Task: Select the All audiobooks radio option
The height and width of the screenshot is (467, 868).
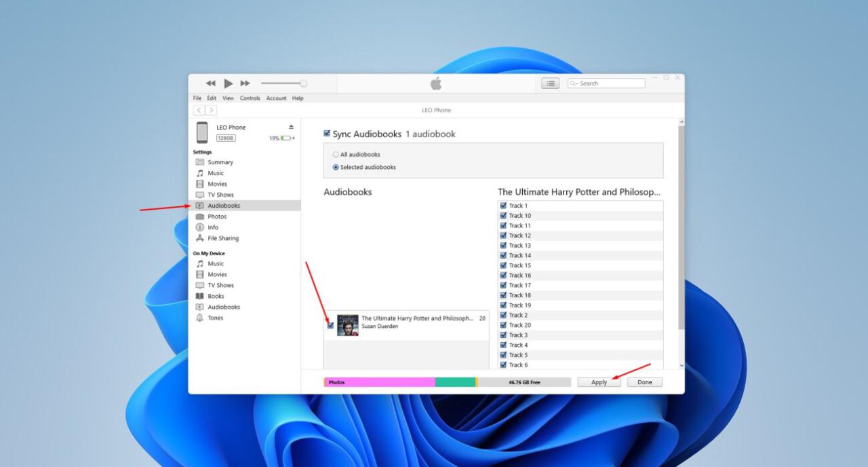Action: 336,155
